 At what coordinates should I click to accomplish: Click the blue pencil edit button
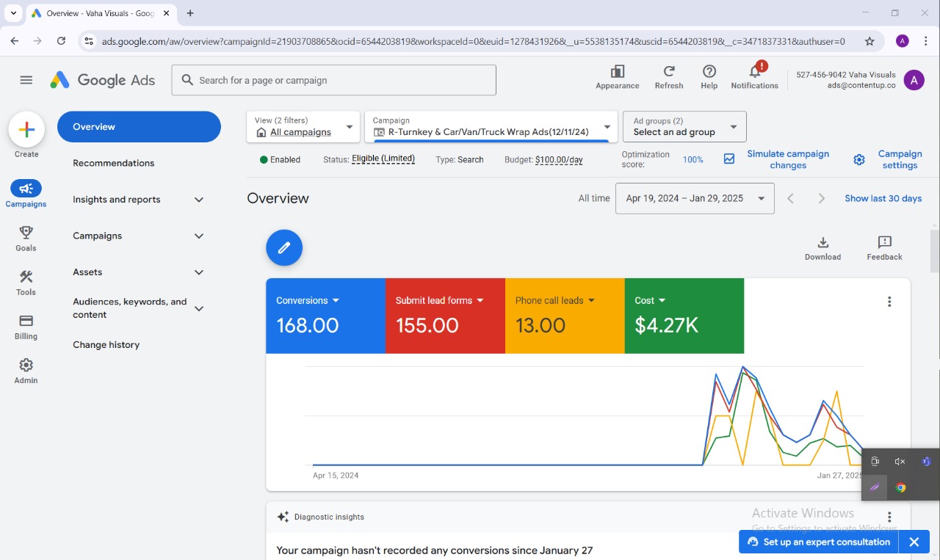coord(284,248)
